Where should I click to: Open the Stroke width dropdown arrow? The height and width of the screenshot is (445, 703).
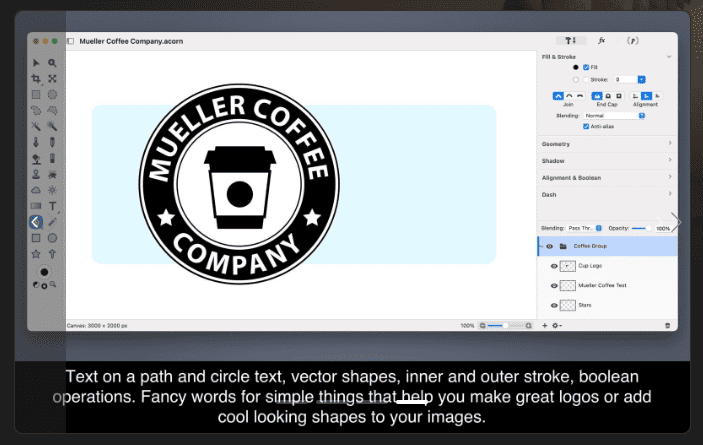tap(642, 80)
